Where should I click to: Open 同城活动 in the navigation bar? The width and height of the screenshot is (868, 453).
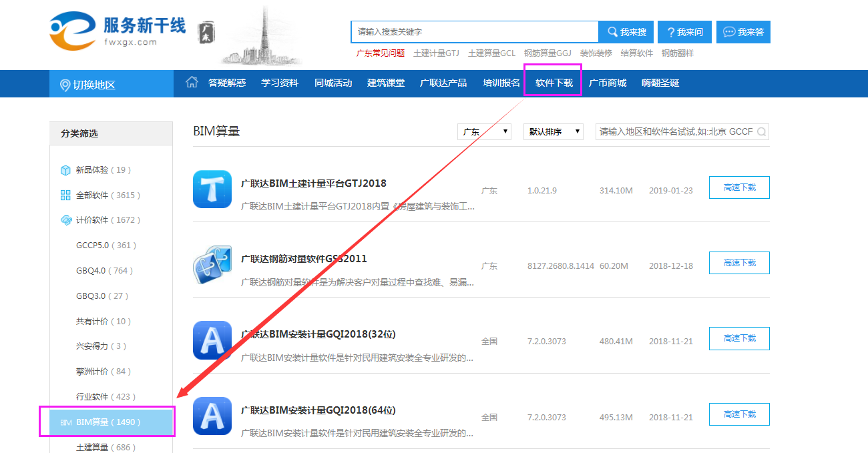coord(333,83)
